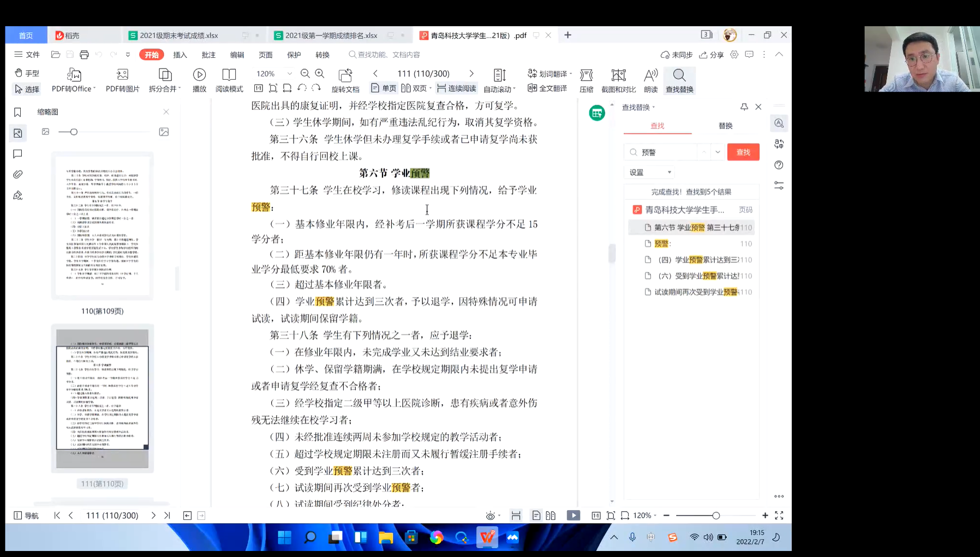
Task: Open the 截图和对比 tool
Action: point(618,75)
